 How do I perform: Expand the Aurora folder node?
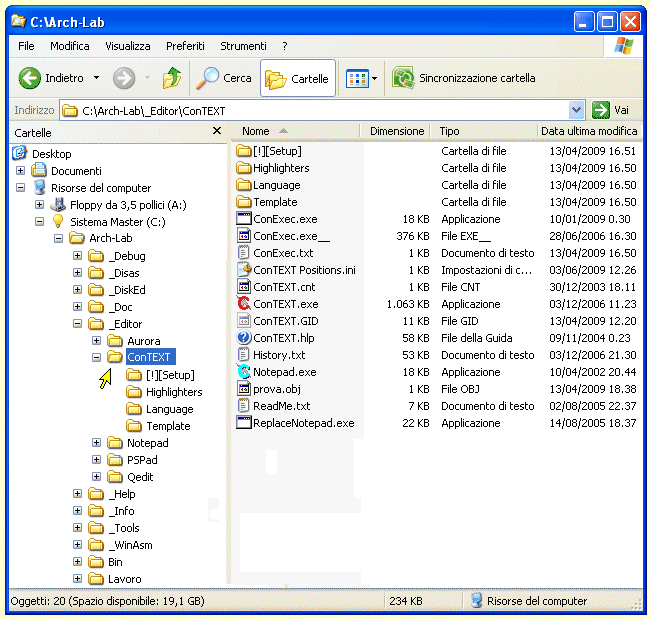[x=96, y=341]
